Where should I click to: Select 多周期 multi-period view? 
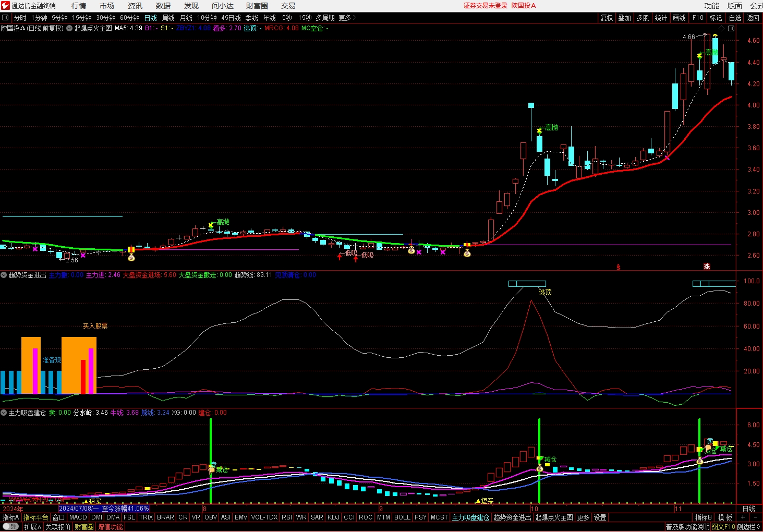tap(325, 18)
